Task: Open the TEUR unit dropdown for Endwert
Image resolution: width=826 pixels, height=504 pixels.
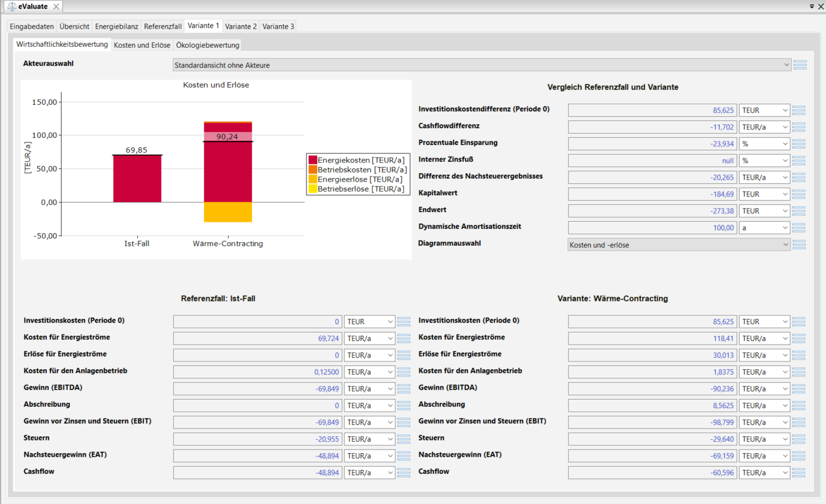Action: point(764,211)
